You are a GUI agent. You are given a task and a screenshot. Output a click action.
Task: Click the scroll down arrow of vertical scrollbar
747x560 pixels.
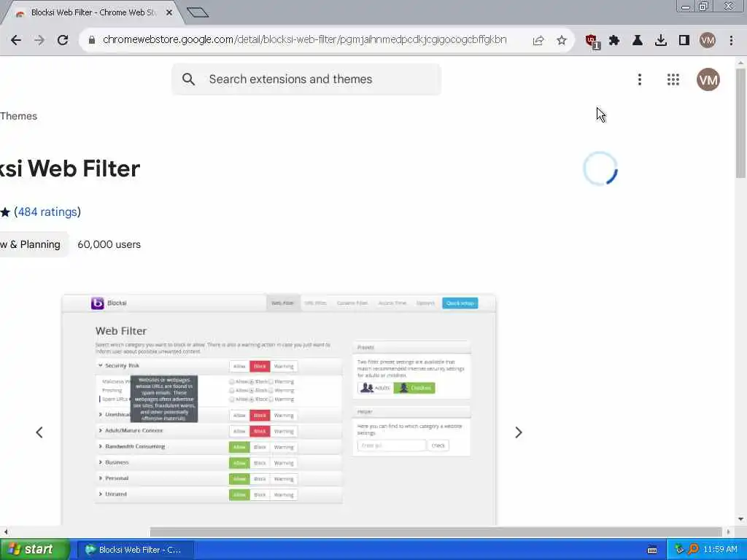[740, 519]
